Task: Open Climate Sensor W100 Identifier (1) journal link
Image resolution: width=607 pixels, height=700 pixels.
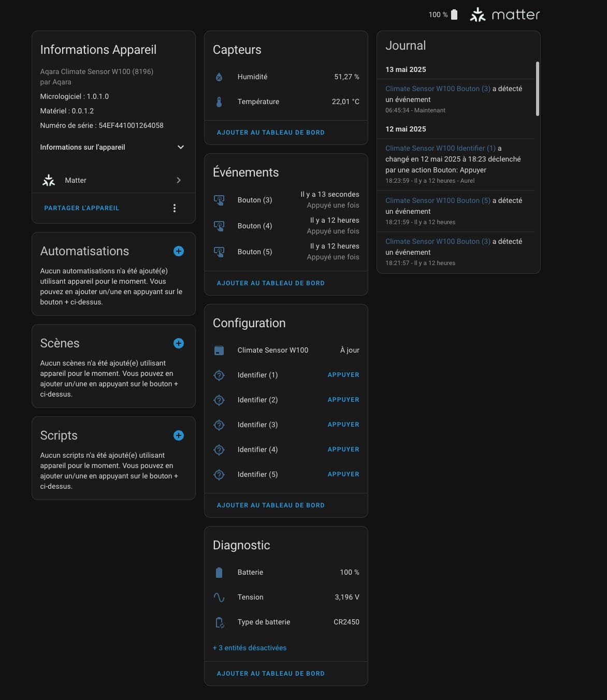Action: 440,148
